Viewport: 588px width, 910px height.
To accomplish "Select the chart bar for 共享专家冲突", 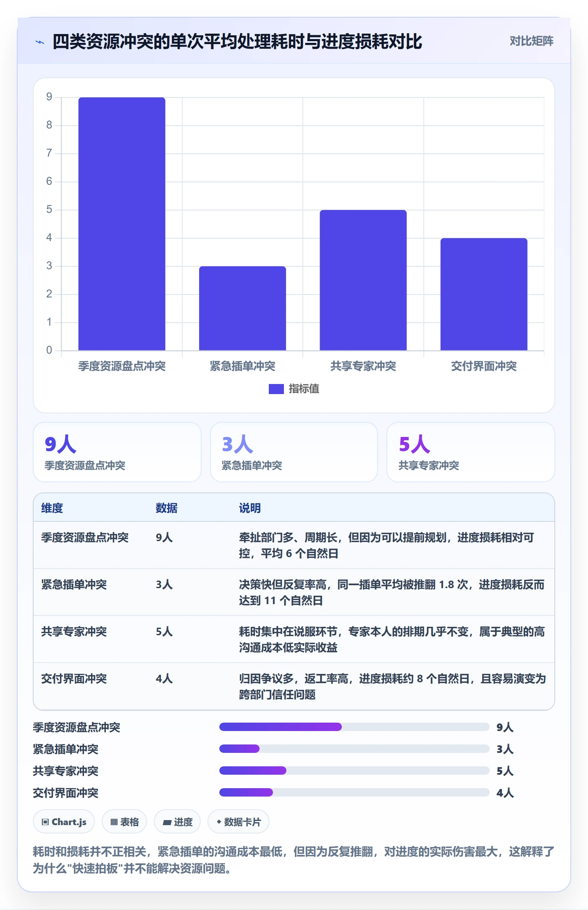I will [x=363, y=280].
